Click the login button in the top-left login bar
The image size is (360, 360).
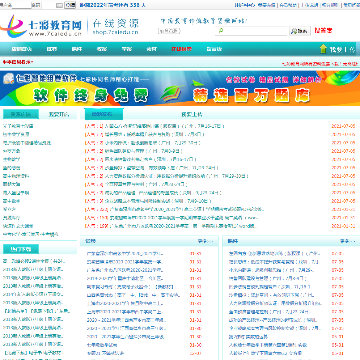pyautogui.click(x=70, y=5)
